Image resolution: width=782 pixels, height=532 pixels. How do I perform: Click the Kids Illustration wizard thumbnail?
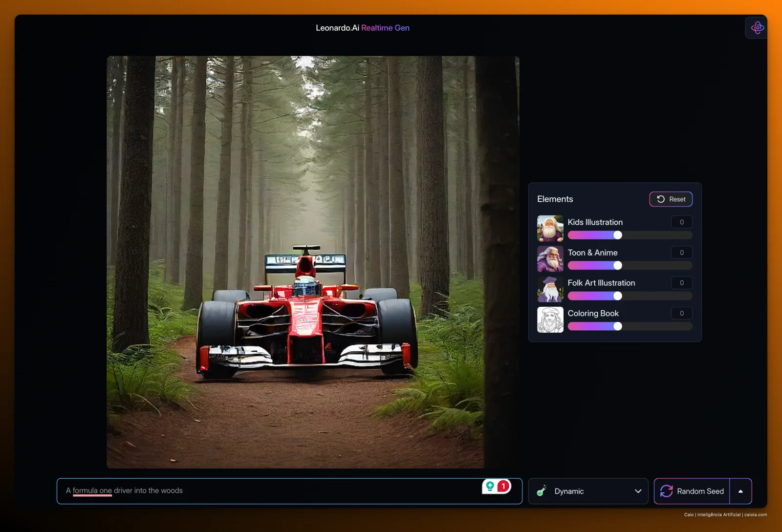(550, 229)
